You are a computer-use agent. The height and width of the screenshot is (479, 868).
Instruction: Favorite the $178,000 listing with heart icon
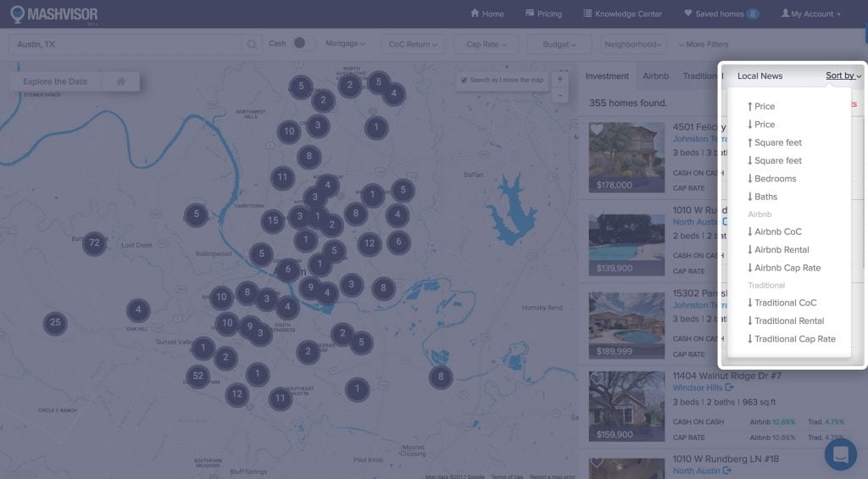pos(597,131)
